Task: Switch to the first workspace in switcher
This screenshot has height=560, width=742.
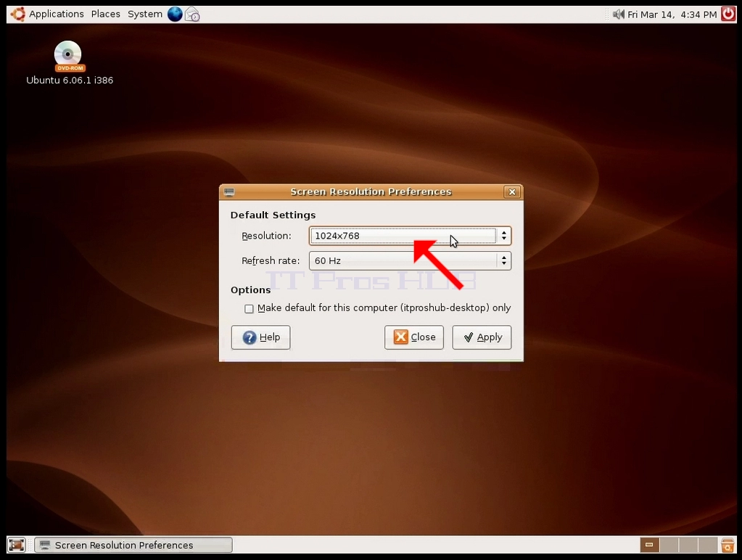Action: (649, 545)
